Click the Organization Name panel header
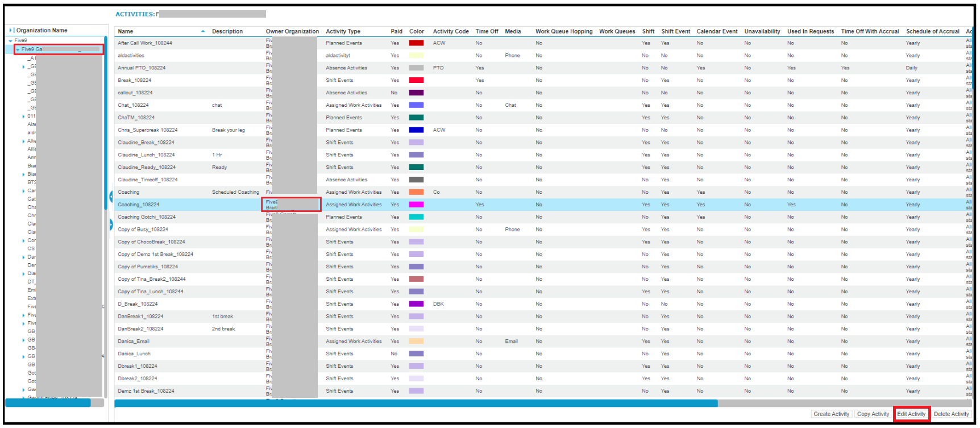The image size is (980, 428). click(x=41, y=30)
